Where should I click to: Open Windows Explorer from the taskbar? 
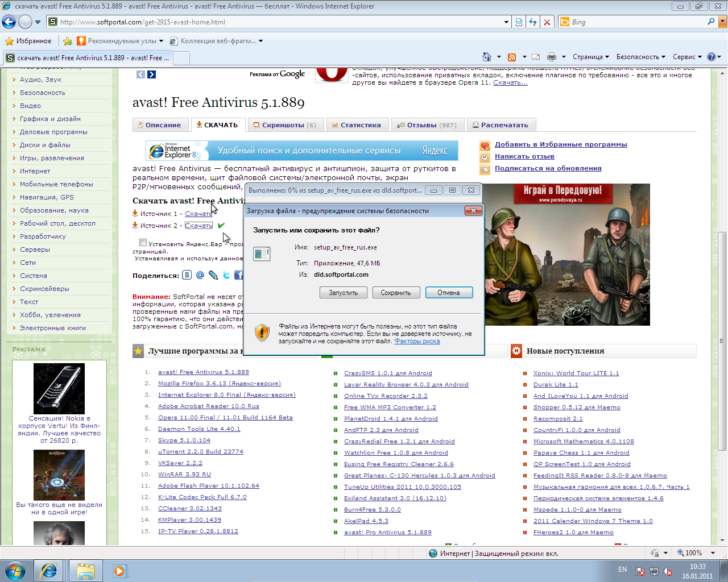[86, 570]
